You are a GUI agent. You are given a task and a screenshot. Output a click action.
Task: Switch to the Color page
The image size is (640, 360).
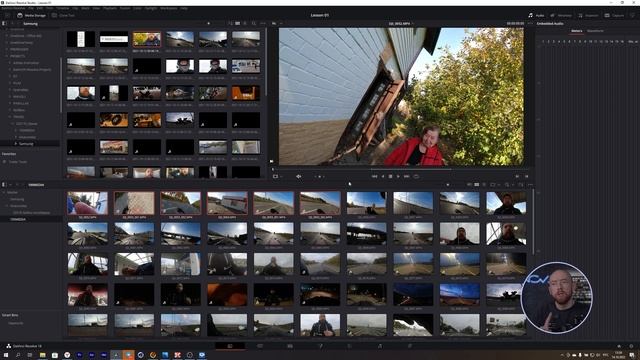coord(350,346)
